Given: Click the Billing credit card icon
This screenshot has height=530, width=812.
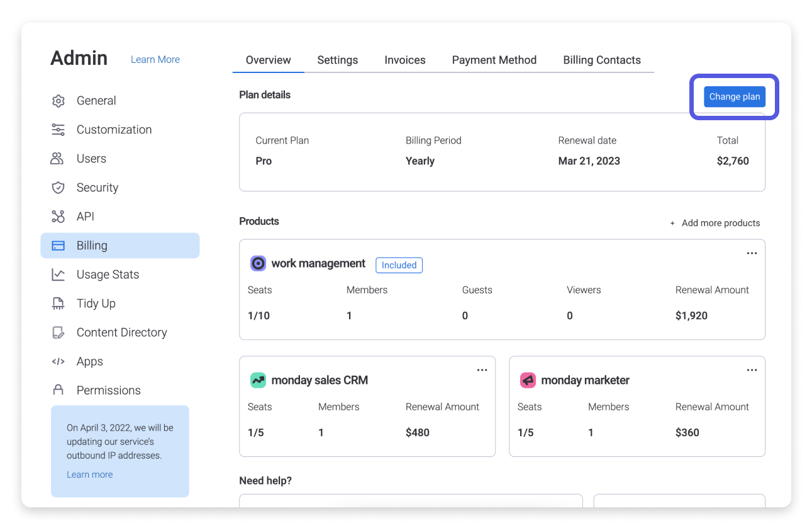Looking at the screenshot, I should [x=58, y=245].
